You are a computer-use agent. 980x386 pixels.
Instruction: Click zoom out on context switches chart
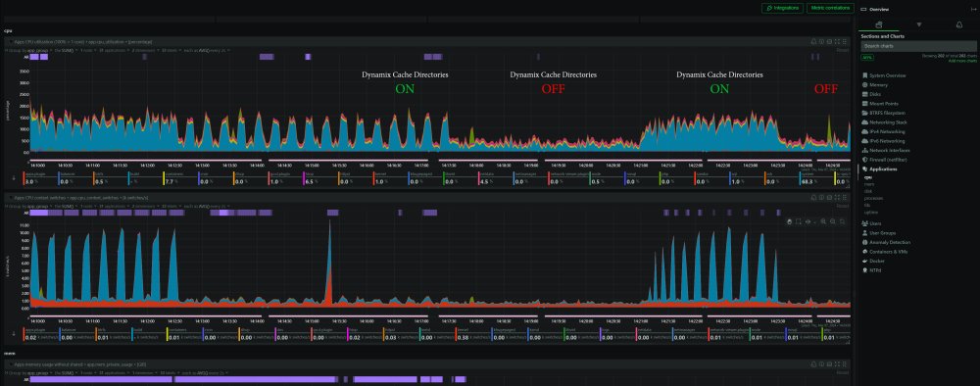[x=832, y=221]
